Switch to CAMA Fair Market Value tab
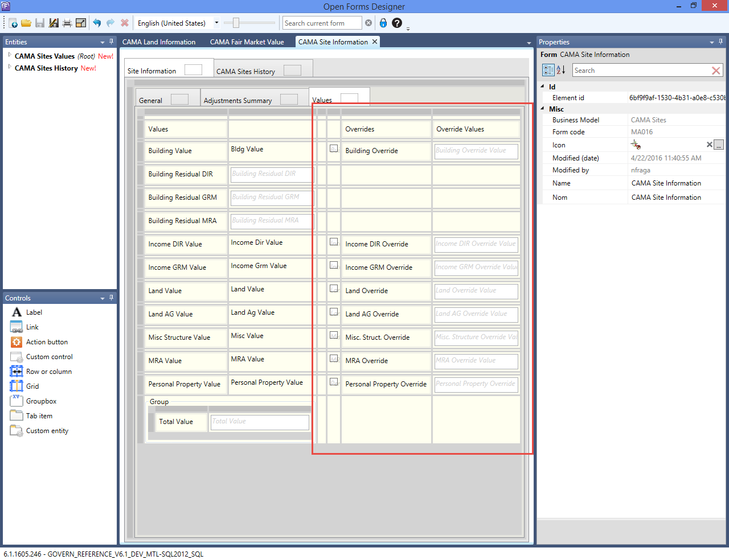Viewport: 729px width, 560px height. (x=247, y=42)
